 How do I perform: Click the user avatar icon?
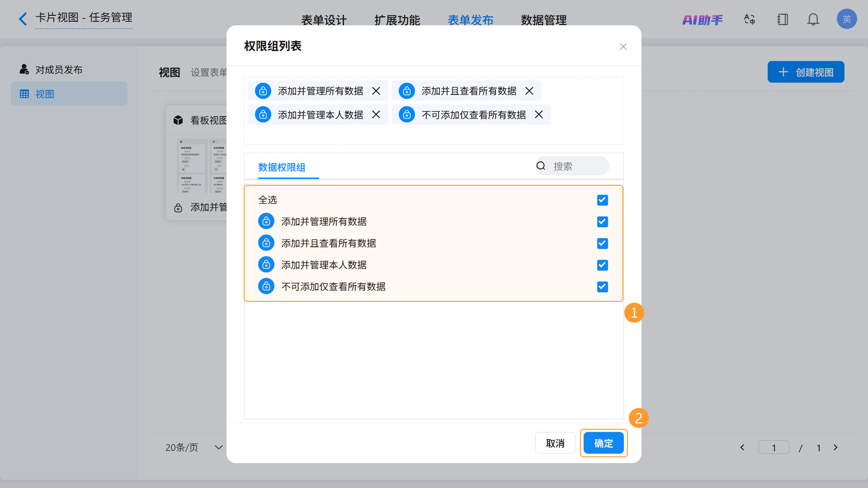pos(847,19)
